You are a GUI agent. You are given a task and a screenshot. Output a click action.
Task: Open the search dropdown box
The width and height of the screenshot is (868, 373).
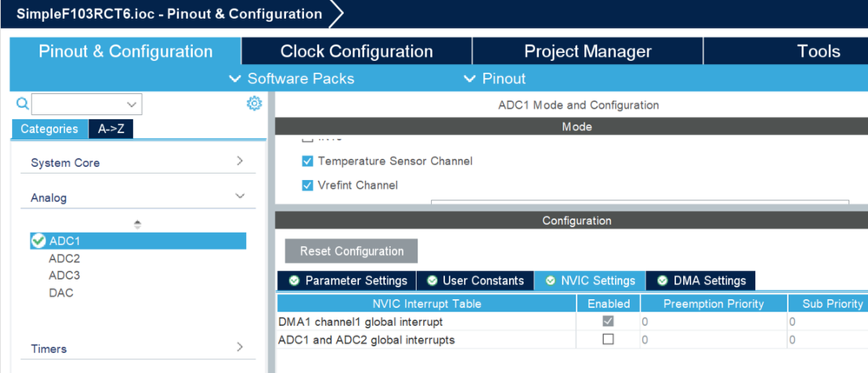tap(87, 104)
